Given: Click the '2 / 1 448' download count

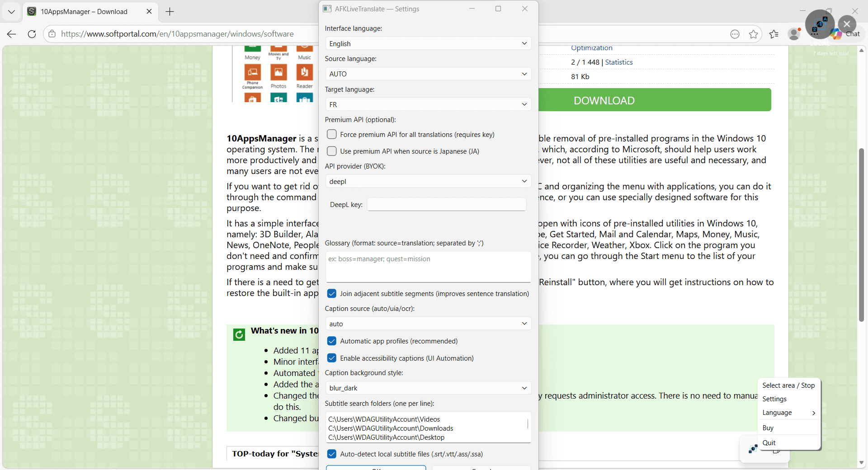Looking at the screenshot, I should [585, 62].
